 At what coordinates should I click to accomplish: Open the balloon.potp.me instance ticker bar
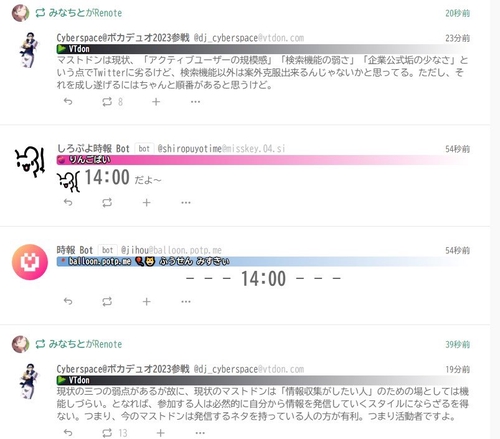[x=263, y=261]
